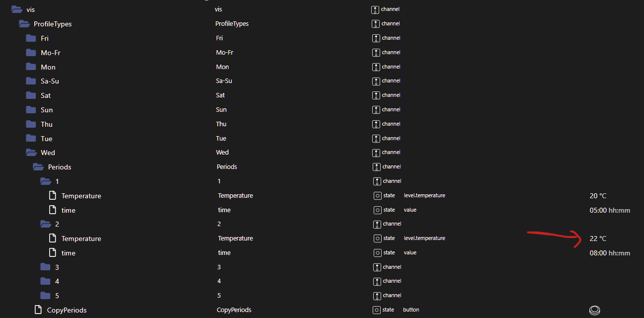
Task: Click the channel icon on the Periods row
Action: click(x=376, y=166)
